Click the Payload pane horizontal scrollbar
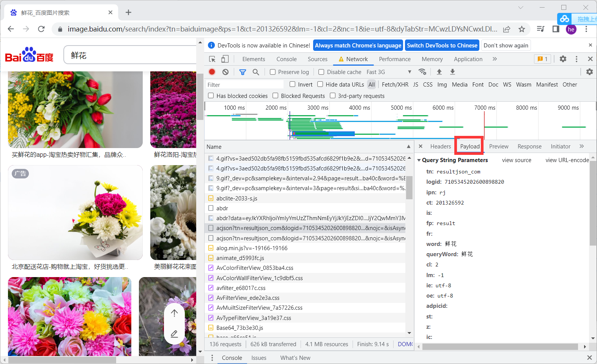Viewport: 597px width, 364px height. (x=500, y=347)
